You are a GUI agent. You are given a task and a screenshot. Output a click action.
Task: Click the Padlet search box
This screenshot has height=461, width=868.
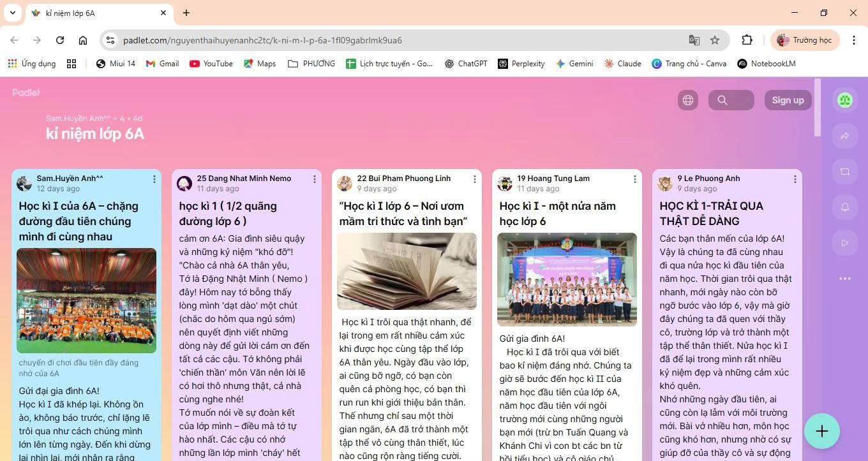pos(731,100)
